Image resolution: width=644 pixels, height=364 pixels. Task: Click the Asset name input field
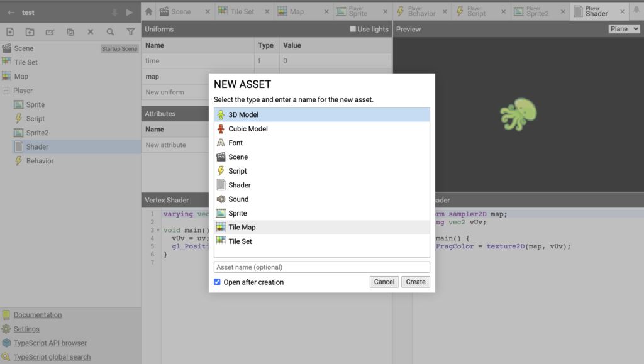click(x=322, y=267)
